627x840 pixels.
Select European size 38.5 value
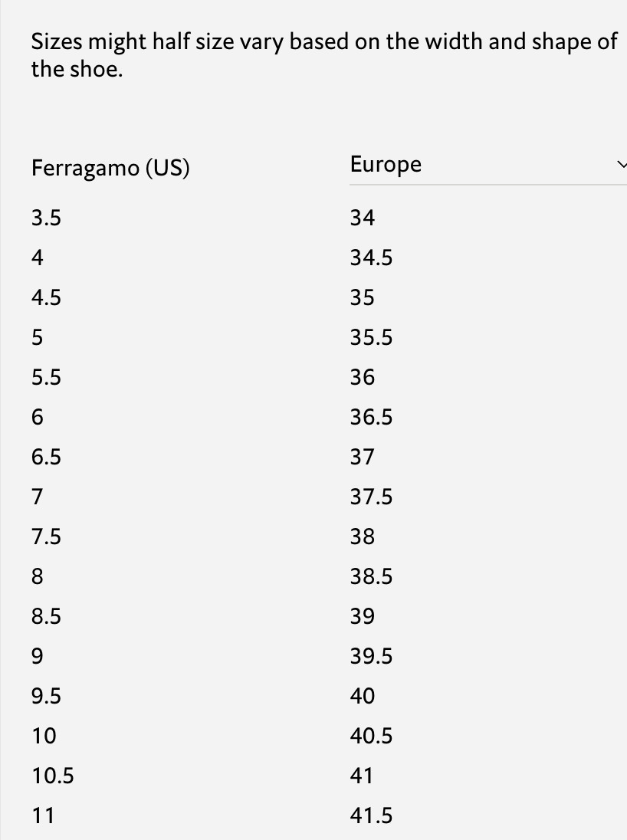click(372, 577)
